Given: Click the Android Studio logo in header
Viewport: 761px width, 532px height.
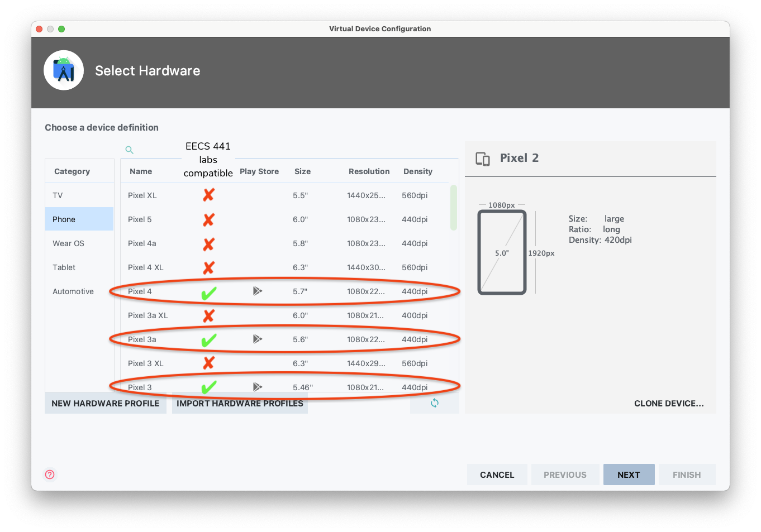Looking at the screenshot, I should 64,70.
